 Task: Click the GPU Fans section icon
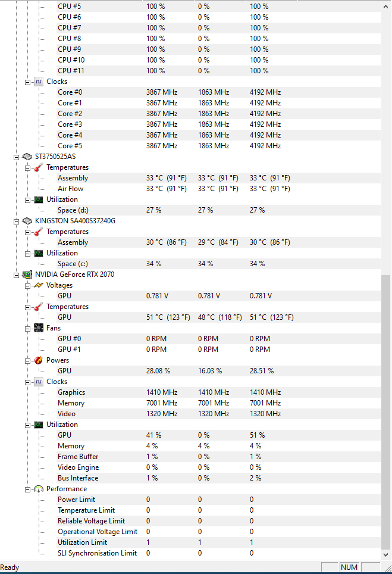pos(39,328)
